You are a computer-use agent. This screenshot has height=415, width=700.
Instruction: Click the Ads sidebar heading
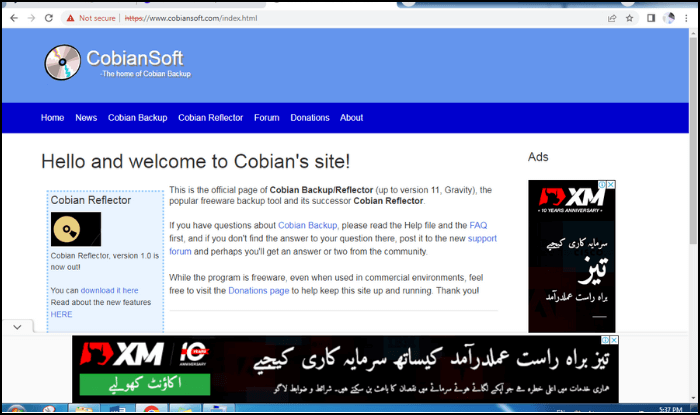coord(538,157)
